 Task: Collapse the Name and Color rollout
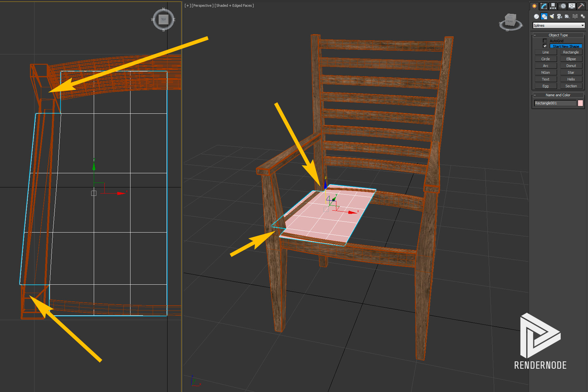click(535, 95)
